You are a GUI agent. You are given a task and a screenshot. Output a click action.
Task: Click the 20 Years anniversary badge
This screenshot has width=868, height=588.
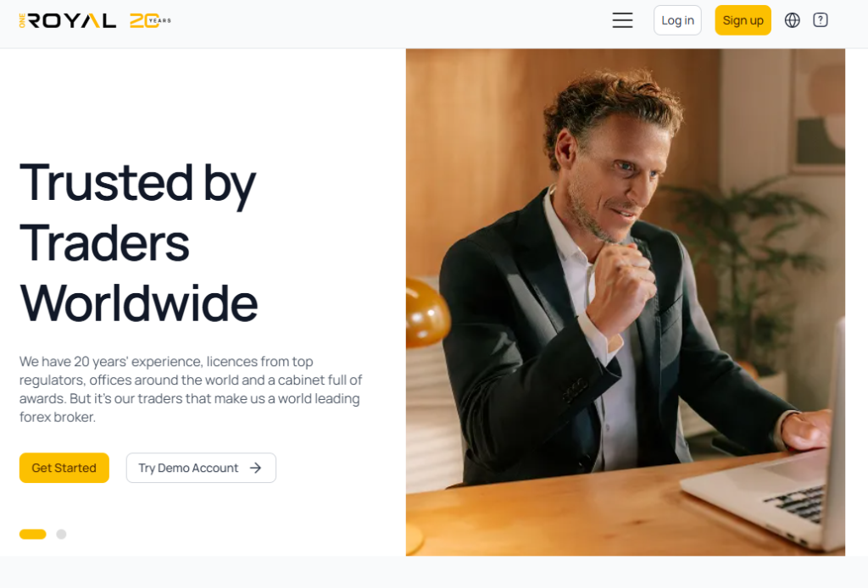[x=150, y=20]
